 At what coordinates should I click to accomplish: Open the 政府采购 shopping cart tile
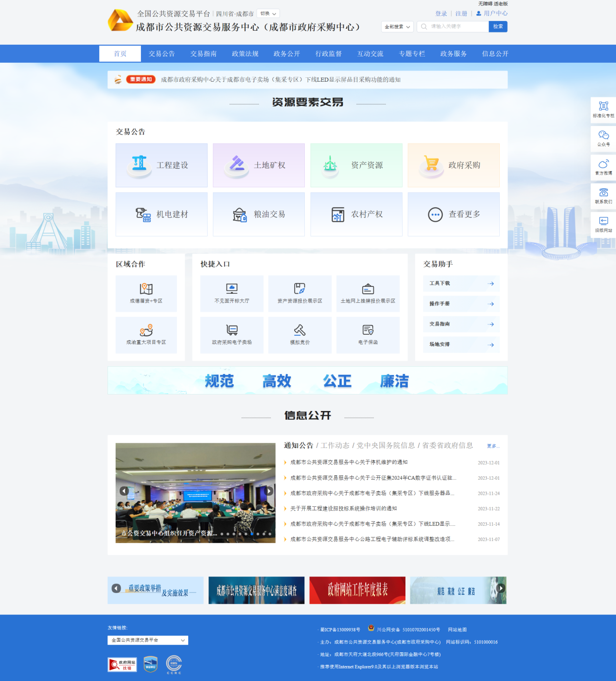454,165
